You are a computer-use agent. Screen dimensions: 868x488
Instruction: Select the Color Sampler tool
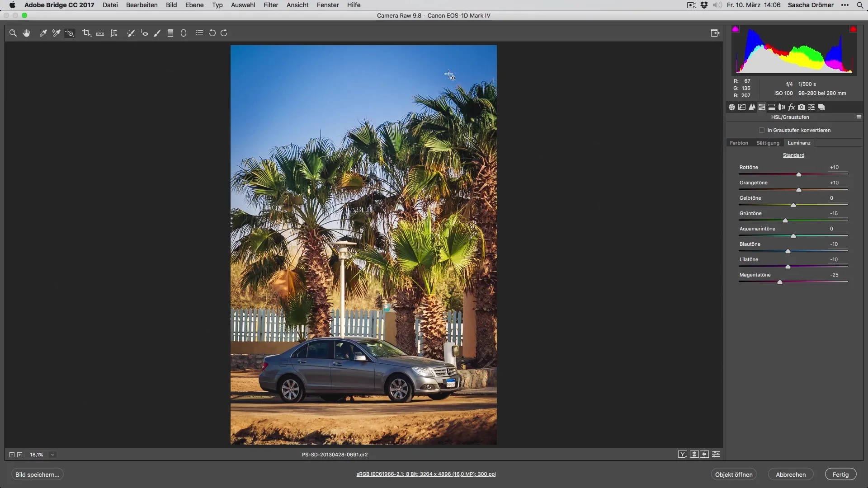[x=56, y=33]
